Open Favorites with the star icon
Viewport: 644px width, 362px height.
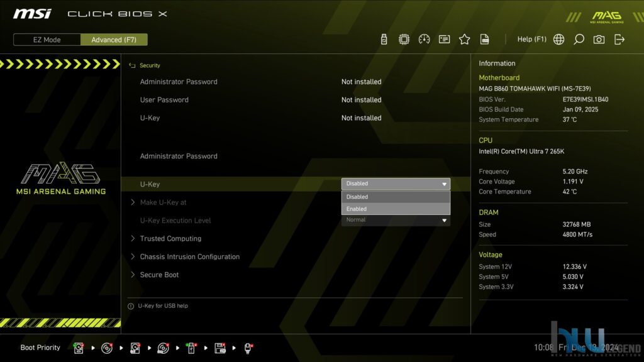click(x=465, y=40)
